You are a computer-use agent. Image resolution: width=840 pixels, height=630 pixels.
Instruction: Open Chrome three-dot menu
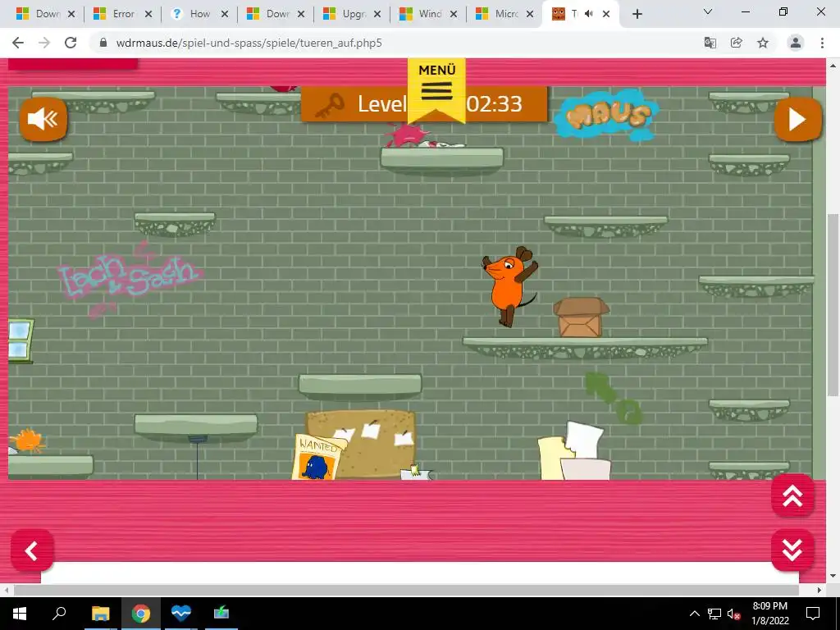(822, 43)
